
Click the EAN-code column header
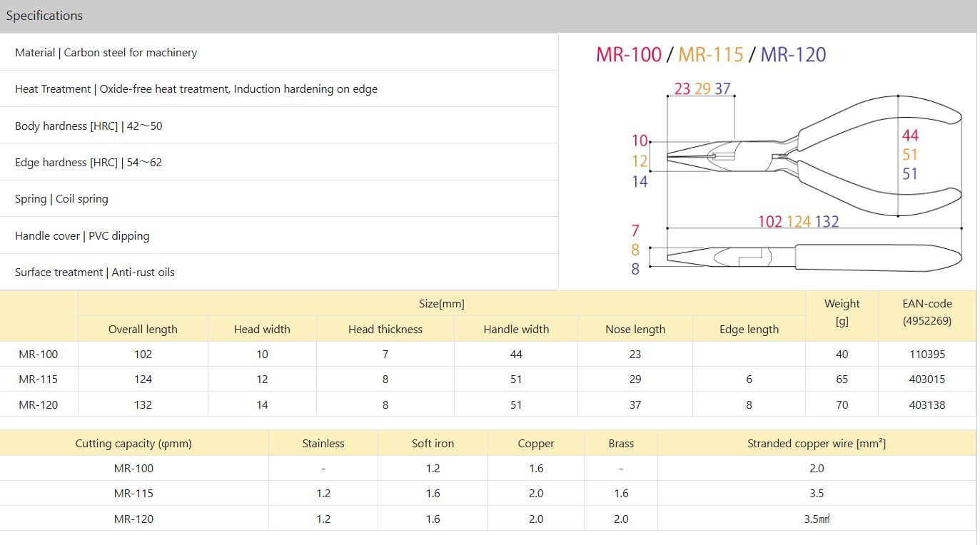926,312
